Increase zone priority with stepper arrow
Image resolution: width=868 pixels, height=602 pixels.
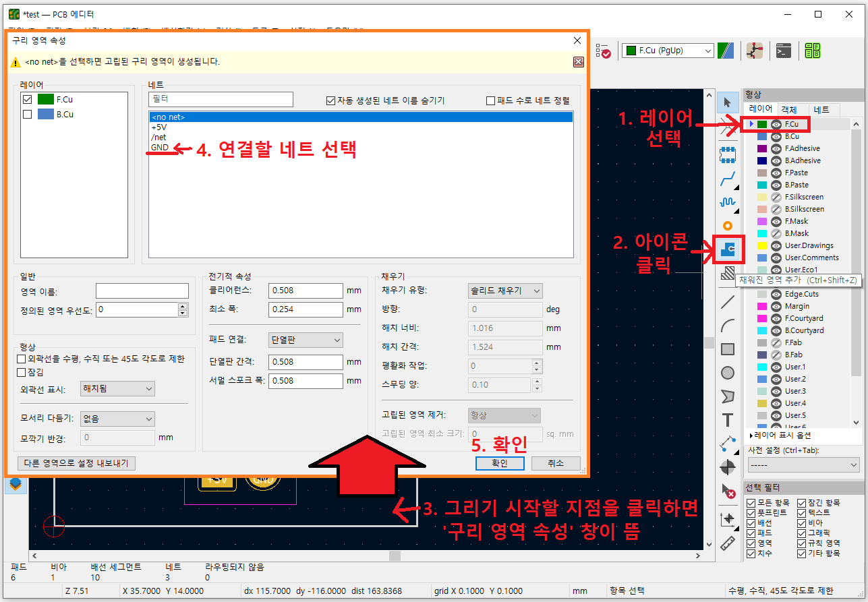pyautogui.click(x=183, y=306)
